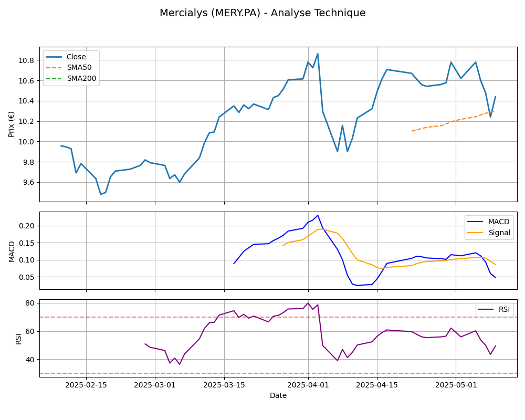Click the 10.0 price tick label
Image resolution: width=525 pixels, height=420 pixels.
(x=26, y=142)
